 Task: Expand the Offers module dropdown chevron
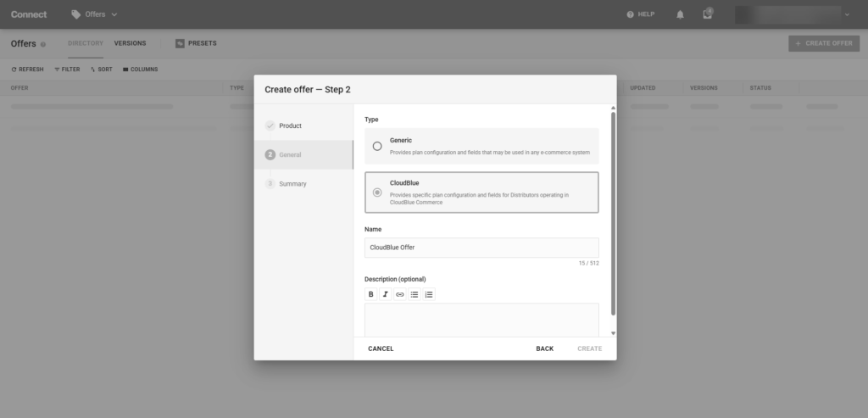point(114,14)
